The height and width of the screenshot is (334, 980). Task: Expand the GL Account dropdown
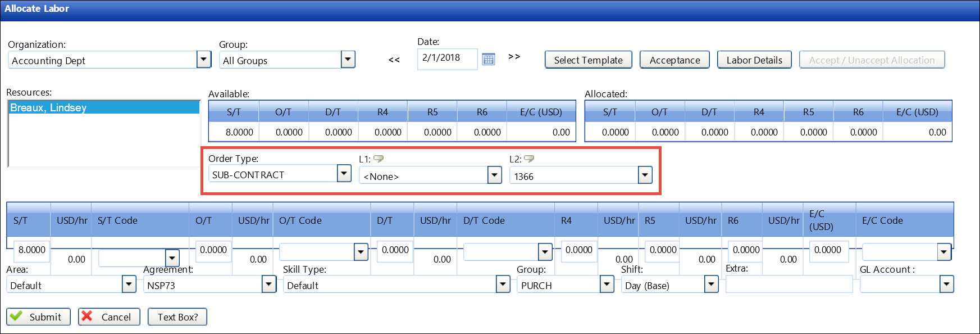click(x=946, y=285)
